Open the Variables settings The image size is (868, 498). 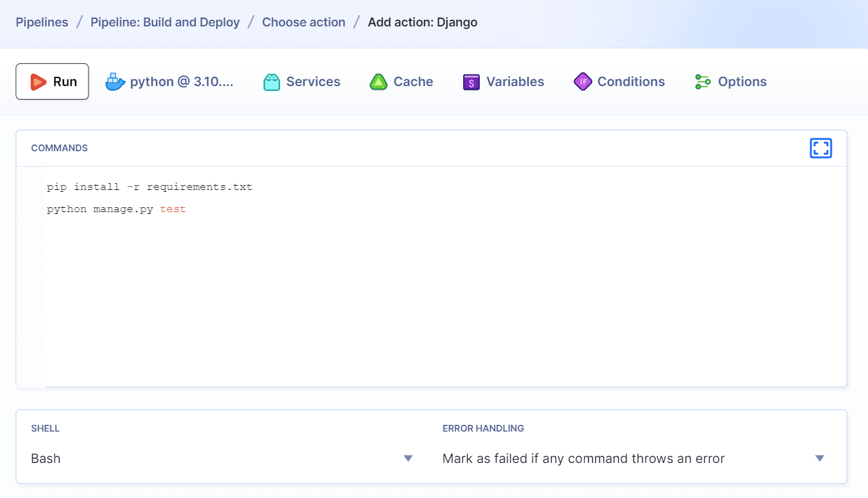tap(503, 81)
